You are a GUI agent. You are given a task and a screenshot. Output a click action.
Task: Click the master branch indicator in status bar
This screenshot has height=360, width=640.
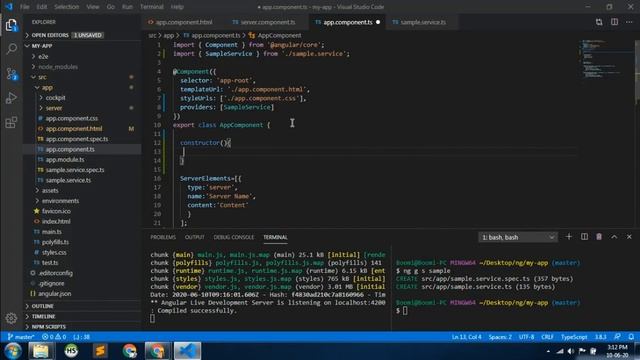pyautogui.click(x=20, y=337)
